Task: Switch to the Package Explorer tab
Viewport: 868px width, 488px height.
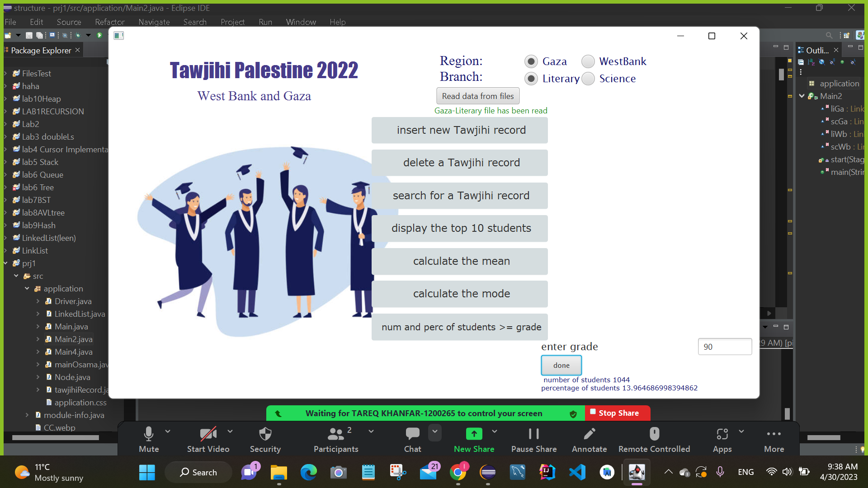Action: (x=41, y=50)
